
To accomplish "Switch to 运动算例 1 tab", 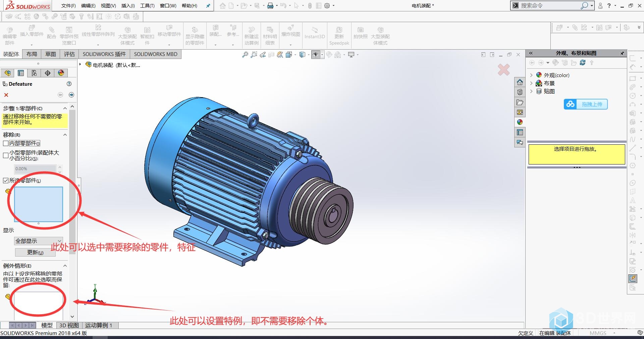I will (99, 325).
